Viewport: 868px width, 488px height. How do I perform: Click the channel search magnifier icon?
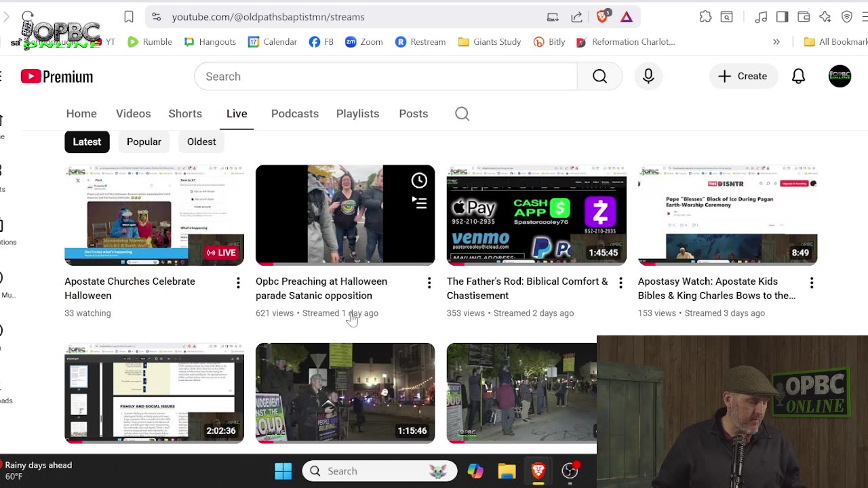pyautogui.click(x=462, y=114)
